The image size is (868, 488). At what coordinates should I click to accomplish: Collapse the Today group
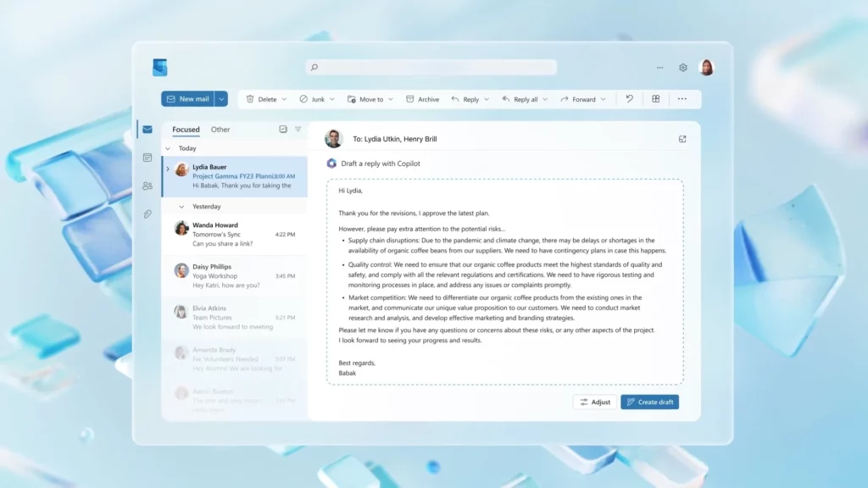point(168,148)
